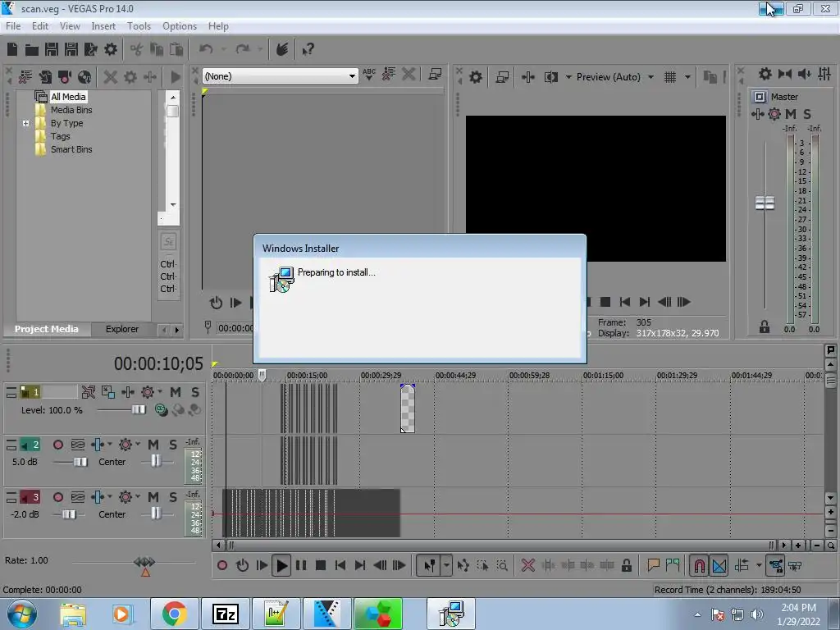Open master bus audio properties gear icon
Screen dimensions: 840x630
point(765,74)
